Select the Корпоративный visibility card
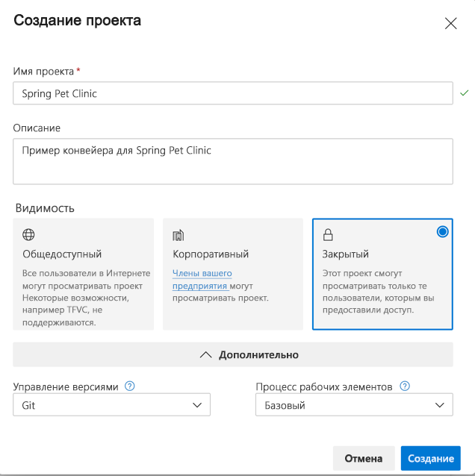Viewport: 475px width, 476px height. pyautogui.click(x=233, y=274)
